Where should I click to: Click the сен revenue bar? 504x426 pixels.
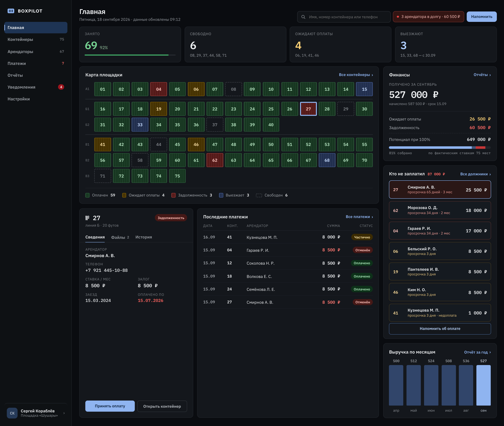click(x=483, y=385)
